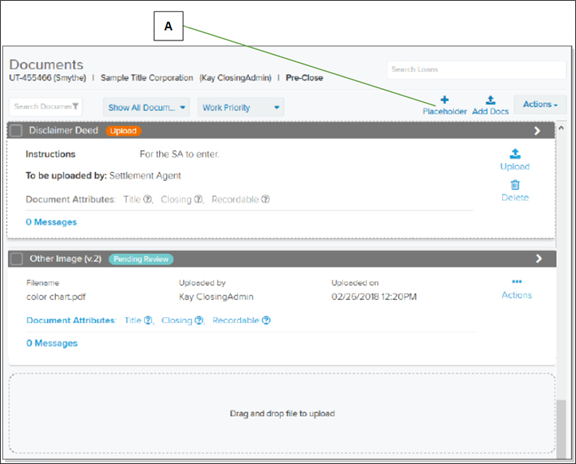576x464 pixels.
Task: Tick the Other Image (v.2) checkbox
Action: click(x=17, y=259)
